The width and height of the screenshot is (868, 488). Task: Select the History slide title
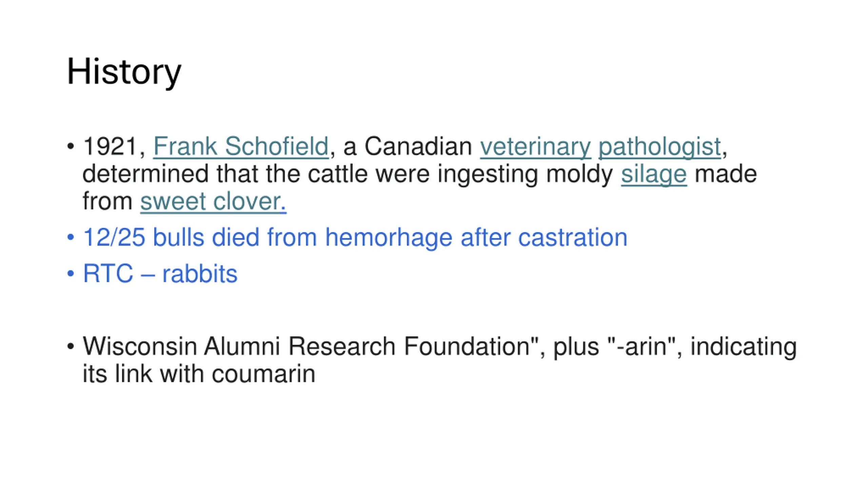click(x=124, y=72)
